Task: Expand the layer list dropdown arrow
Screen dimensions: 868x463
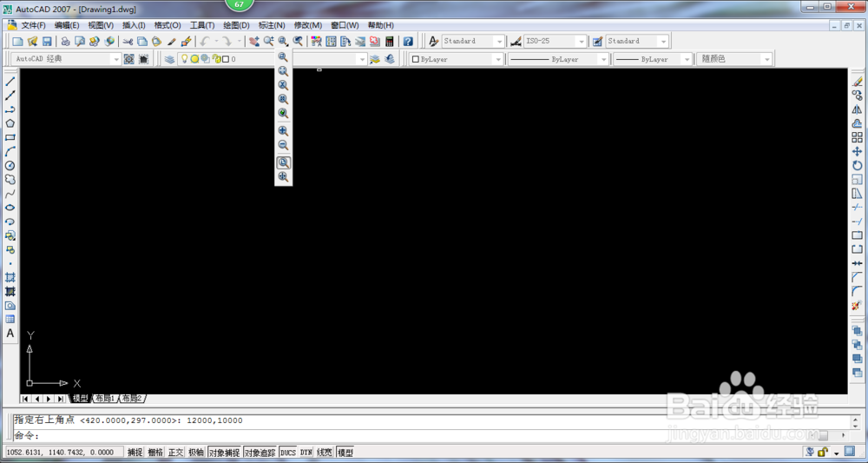Action: click(x=362, y=59)
